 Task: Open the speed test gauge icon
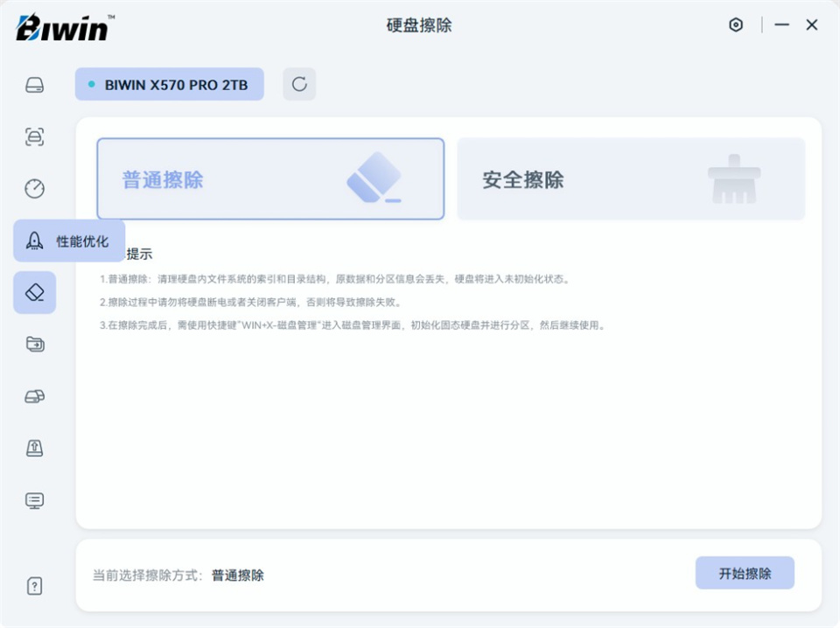click(35, 188)
